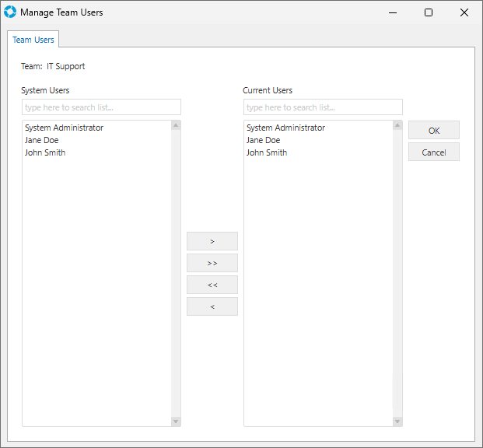Select John Smith in Current Users list
Viewport: 483px width, 448px height.
coord(267,152)
